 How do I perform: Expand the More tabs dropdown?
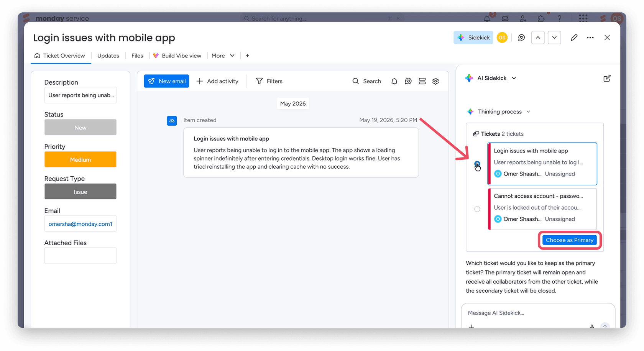click(x=223, y=56)
